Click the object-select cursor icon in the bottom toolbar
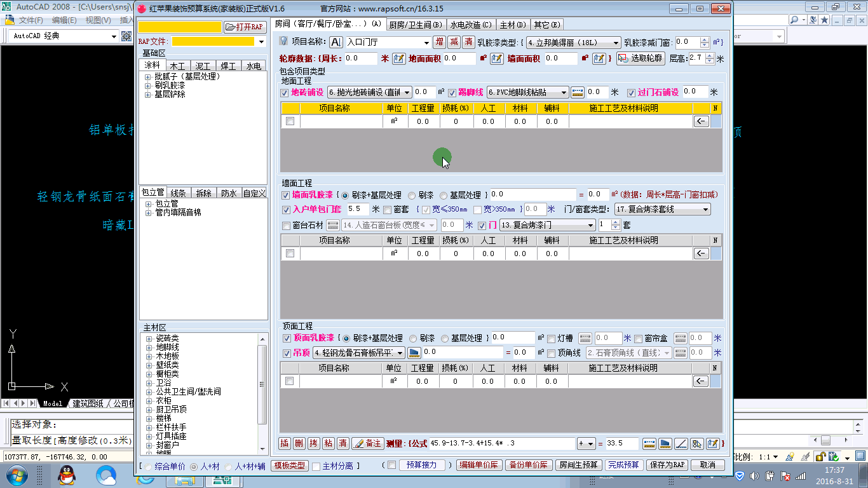Screen dimensions: 868x488 pos(696,444)
